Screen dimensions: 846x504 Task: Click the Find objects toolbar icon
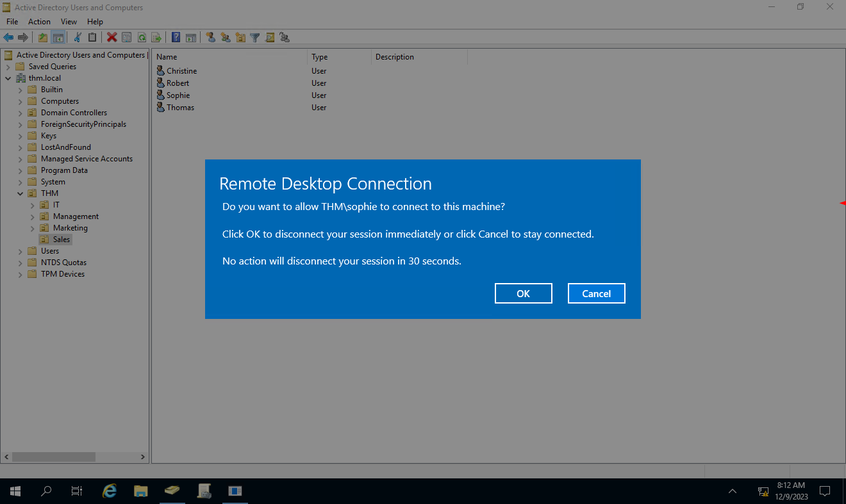pos(270,38)
